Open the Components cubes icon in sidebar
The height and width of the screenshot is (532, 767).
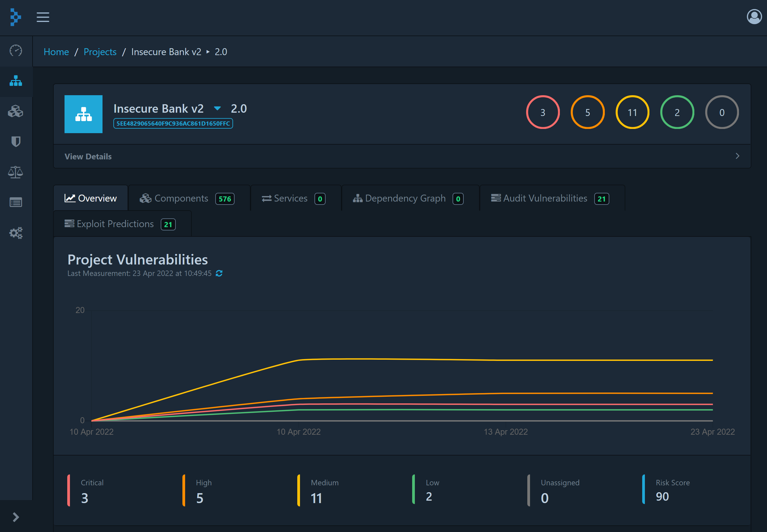click(16, 111)
